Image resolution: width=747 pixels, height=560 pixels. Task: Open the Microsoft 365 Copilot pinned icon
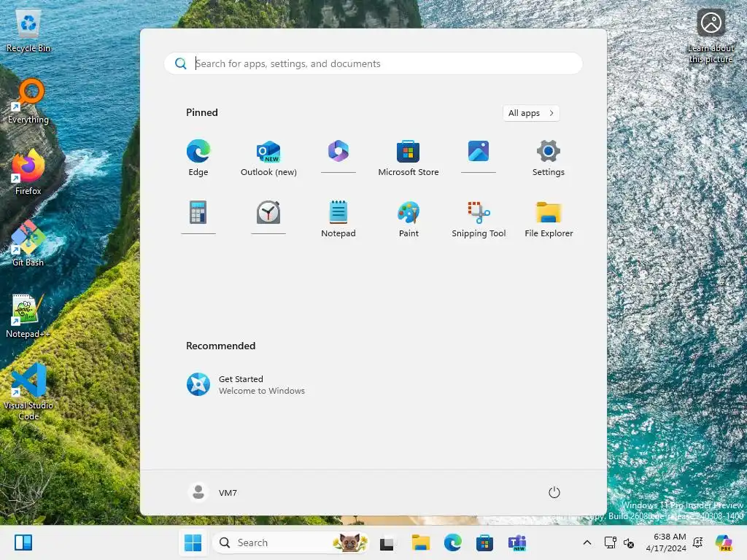click(338, 156)
